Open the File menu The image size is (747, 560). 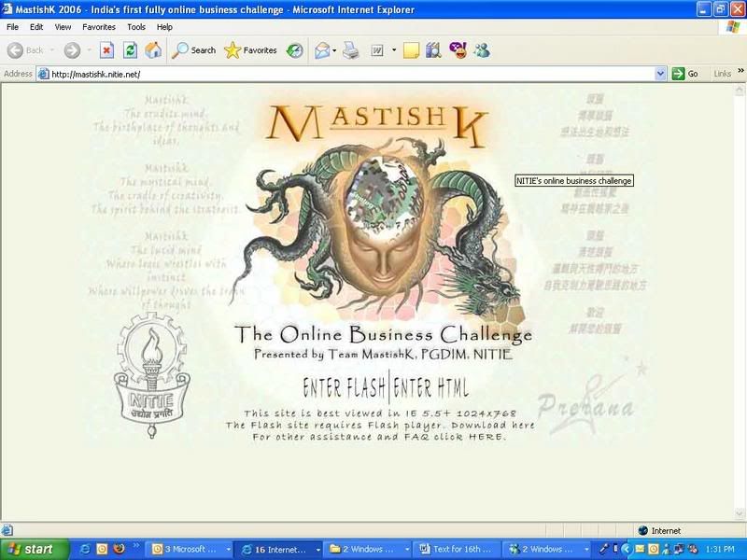click(12, 27)
